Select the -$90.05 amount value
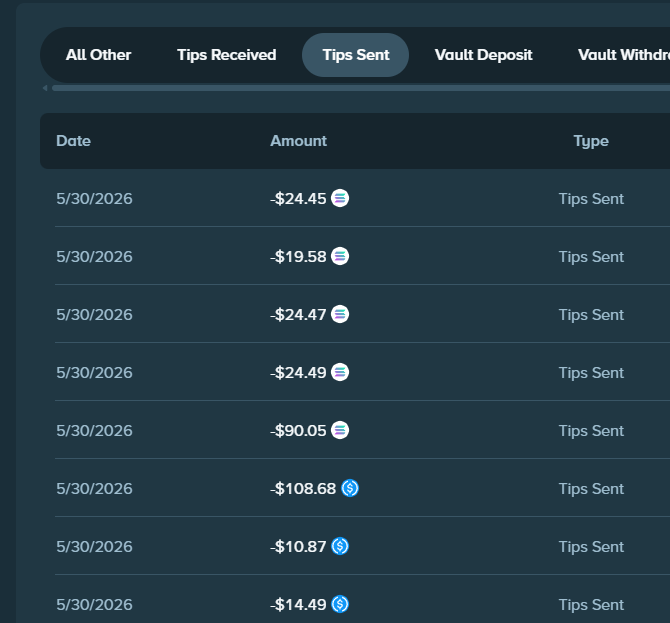This screenshot has width=670, height=623. click(298, 431)
